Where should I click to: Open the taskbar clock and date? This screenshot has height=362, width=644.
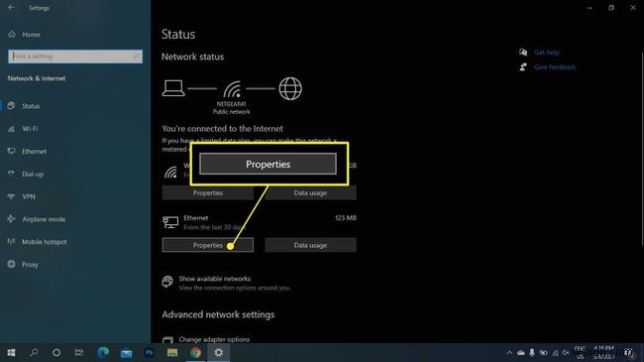pyautogui.click(x=603, y=352)
